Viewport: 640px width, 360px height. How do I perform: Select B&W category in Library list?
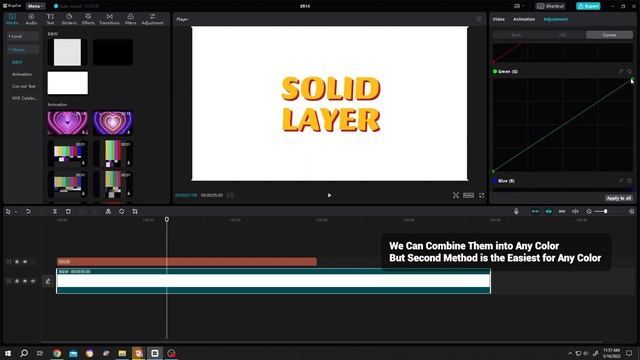(17, 62)
